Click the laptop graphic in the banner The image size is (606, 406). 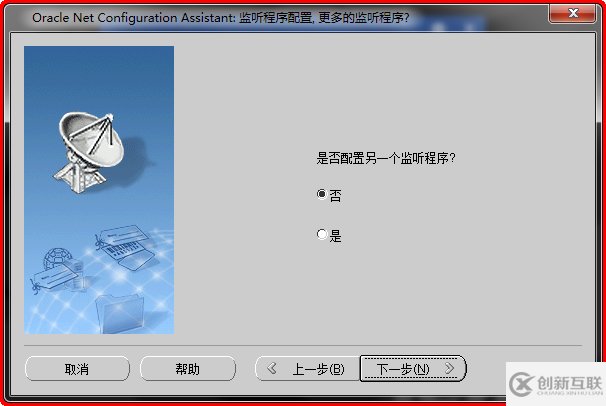tap(129, 251)
